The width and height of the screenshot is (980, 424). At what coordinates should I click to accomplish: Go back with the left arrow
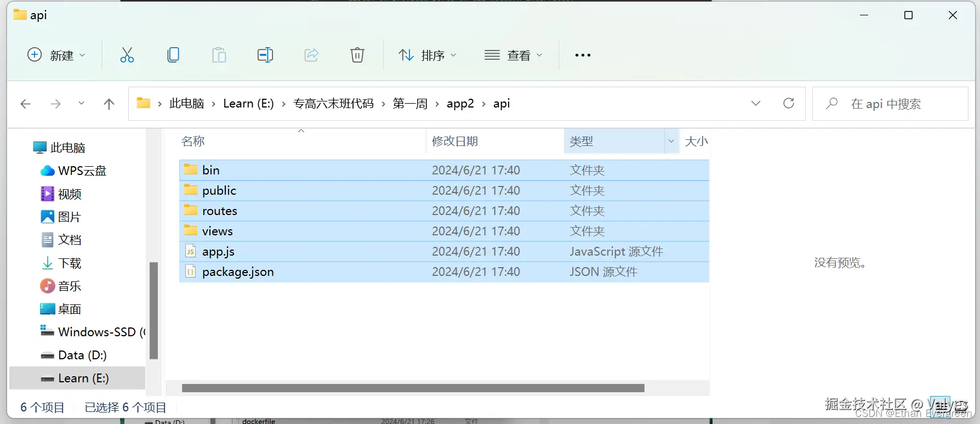(x=25, y=104)
